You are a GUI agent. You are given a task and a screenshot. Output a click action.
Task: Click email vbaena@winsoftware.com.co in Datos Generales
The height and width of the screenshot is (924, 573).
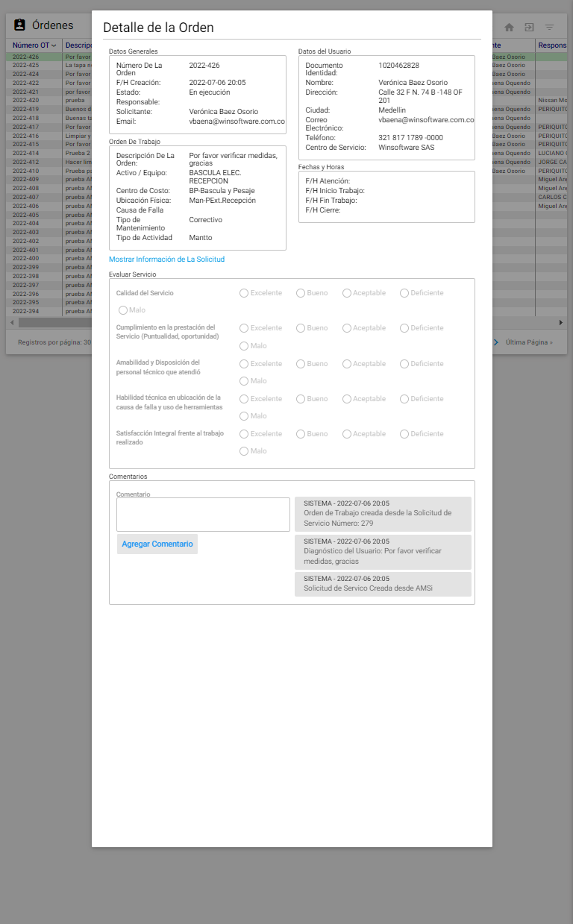pos(237,121)
